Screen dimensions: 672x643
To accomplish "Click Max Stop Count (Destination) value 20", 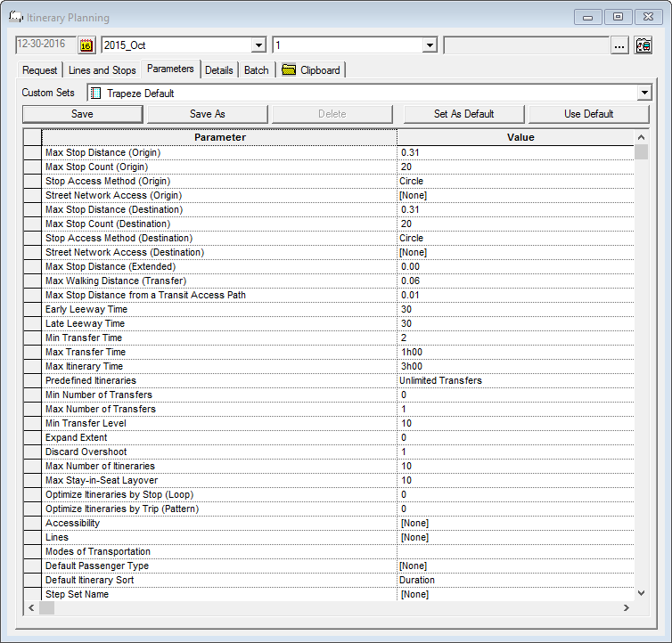I will 515,224.
